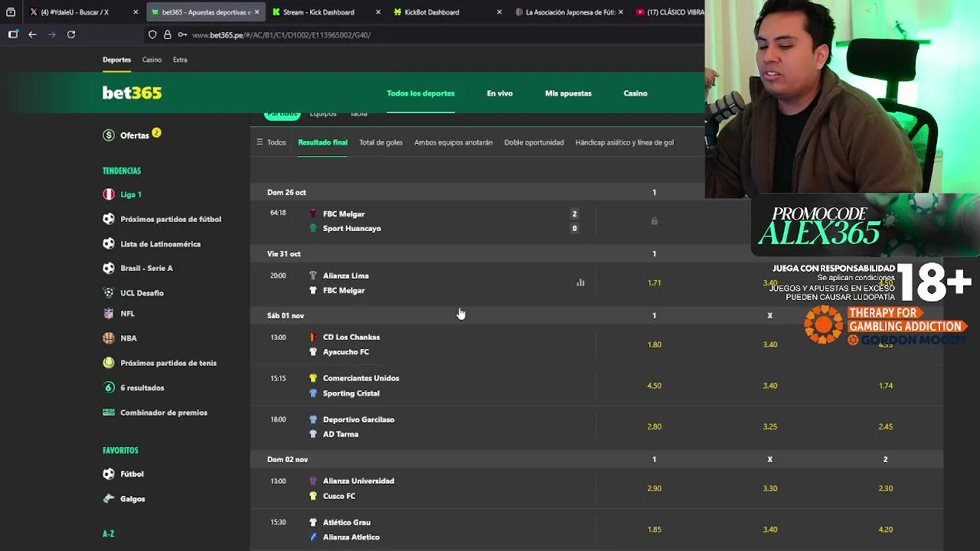
Task: Click the NFL shield icon
Action: tap(109, 314)
